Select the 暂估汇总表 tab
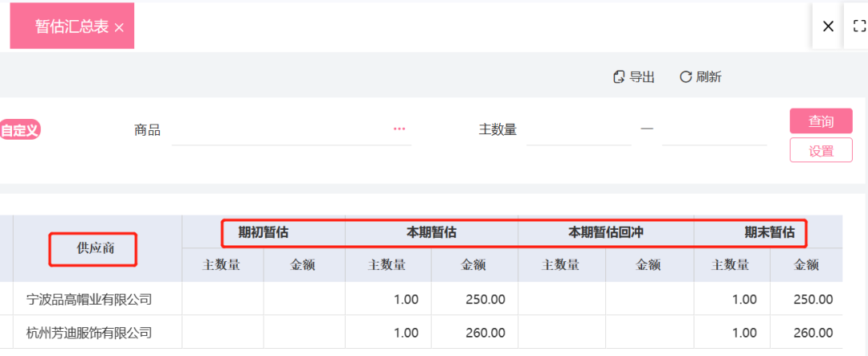The width and height of the screenshot is (868, 356). point(72,26)
